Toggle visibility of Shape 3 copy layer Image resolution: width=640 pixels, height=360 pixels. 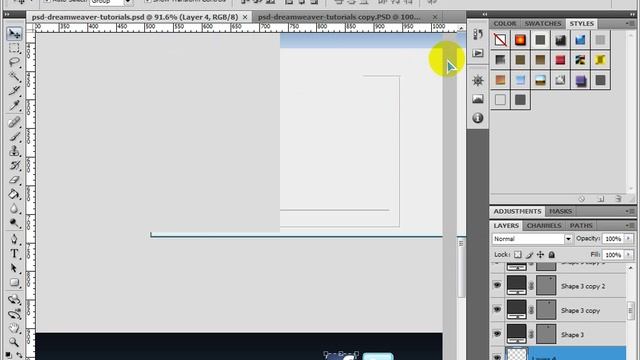point(497,309)
